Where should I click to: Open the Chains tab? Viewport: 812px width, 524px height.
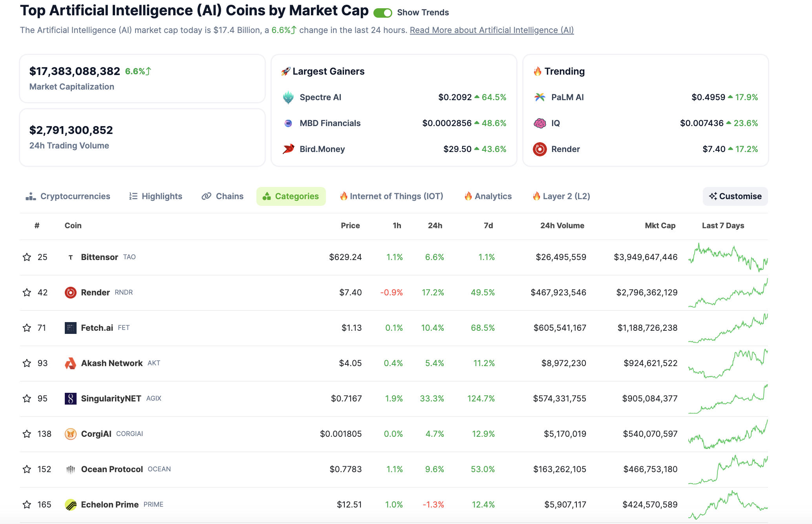223,196
